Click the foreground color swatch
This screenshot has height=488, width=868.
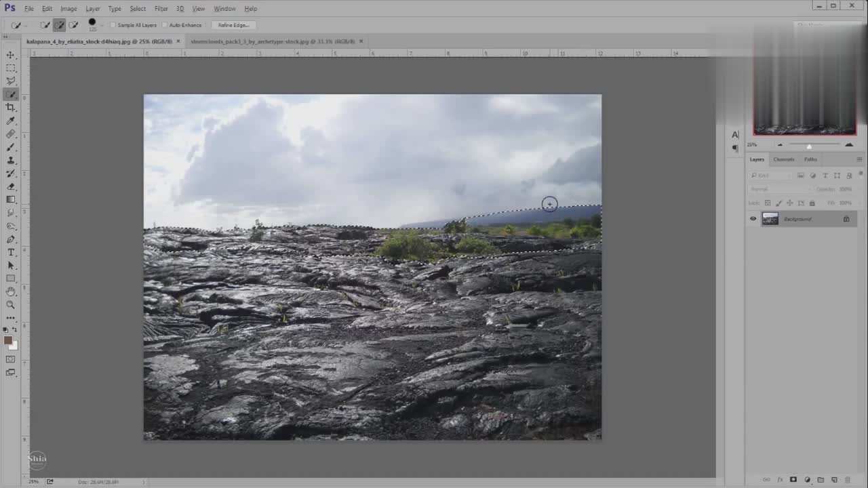click(8, 340)
